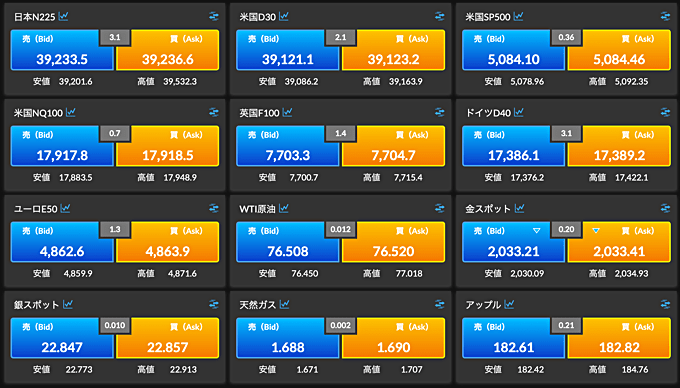680x388 pixels.
Task: Click the swap icon on 金スポット card
Action: (x=665, y=209)
